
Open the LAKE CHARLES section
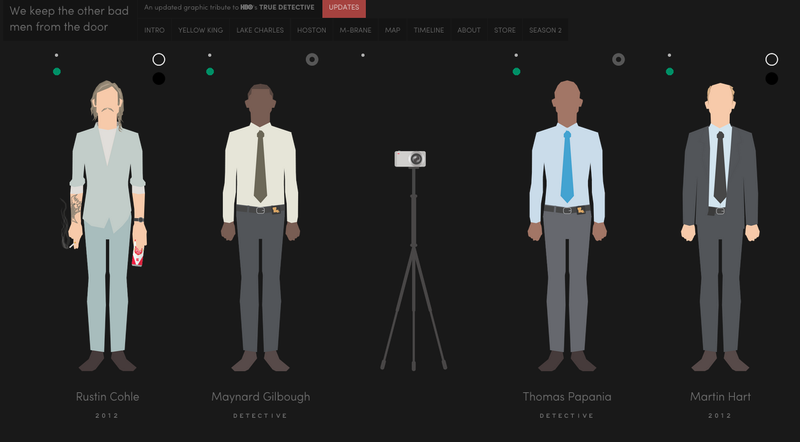tap(260, 30)
